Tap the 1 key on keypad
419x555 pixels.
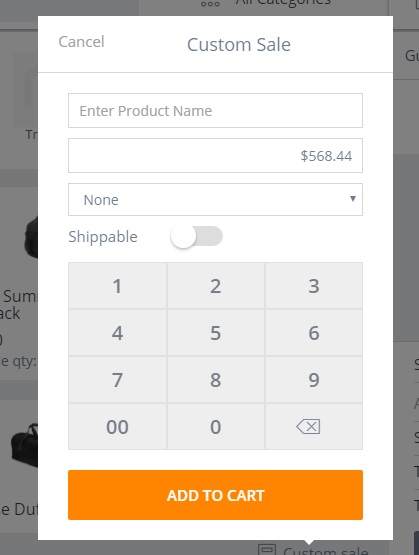pos(117,286)
